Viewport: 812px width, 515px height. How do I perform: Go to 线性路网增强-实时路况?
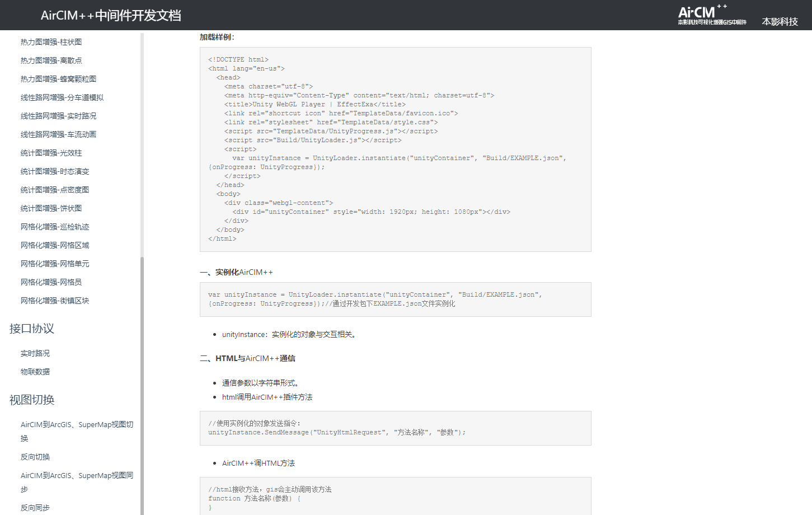coord(58,116)
